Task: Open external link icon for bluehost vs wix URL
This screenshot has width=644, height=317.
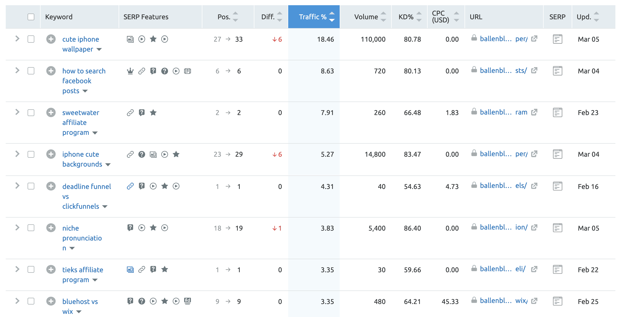Action: 534,301
